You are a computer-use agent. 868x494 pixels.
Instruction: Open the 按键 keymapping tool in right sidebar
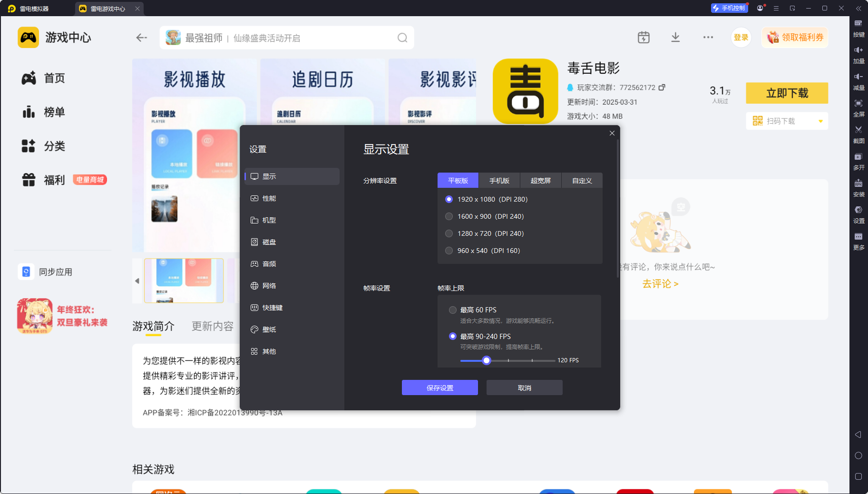click(858, 28)
